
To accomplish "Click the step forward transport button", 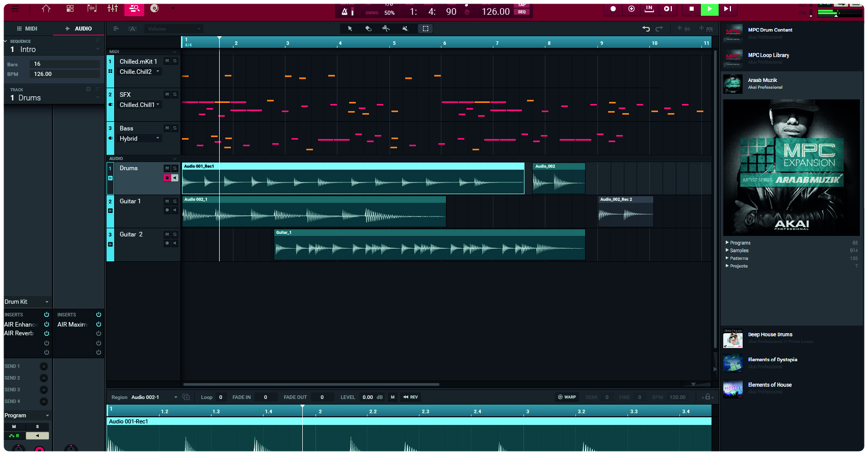I will [x=728, y=9].
